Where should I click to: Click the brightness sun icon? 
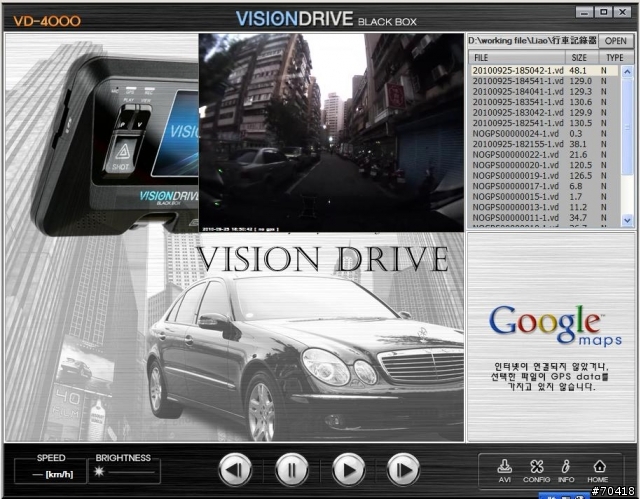99,472
